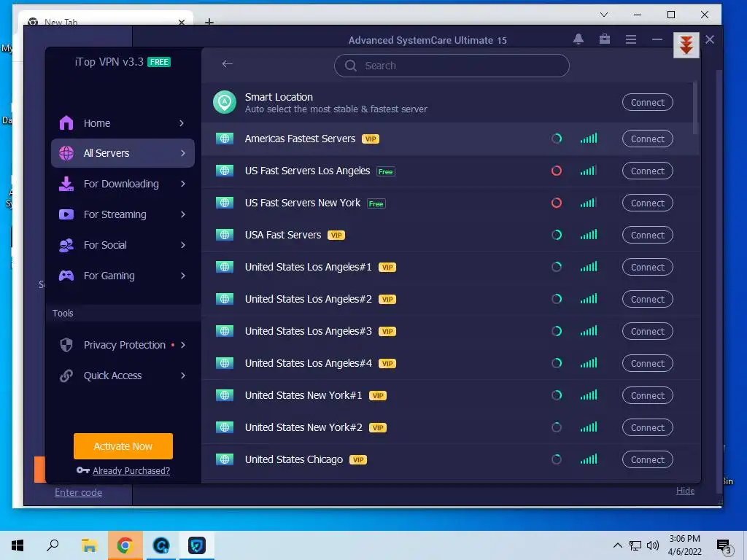The height and width of the screenshot is (560, 747).
Task: Open File Explorer from taskbar
Action: 89,545
